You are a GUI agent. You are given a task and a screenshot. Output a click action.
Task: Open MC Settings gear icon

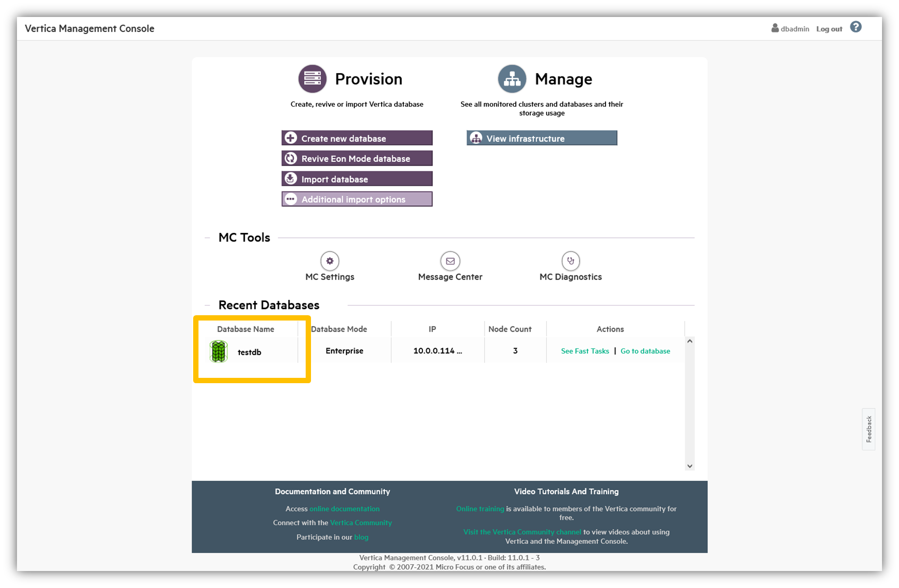330,261
